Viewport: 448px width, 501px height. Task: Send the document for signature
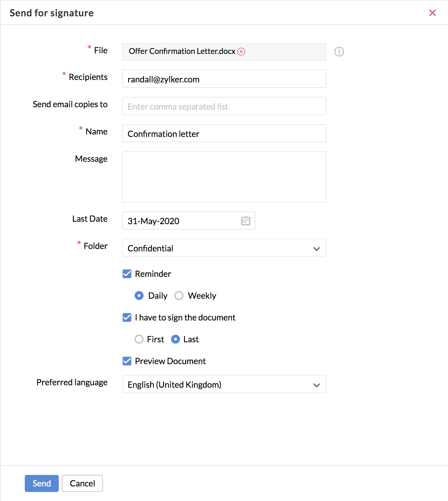point(42,483)
